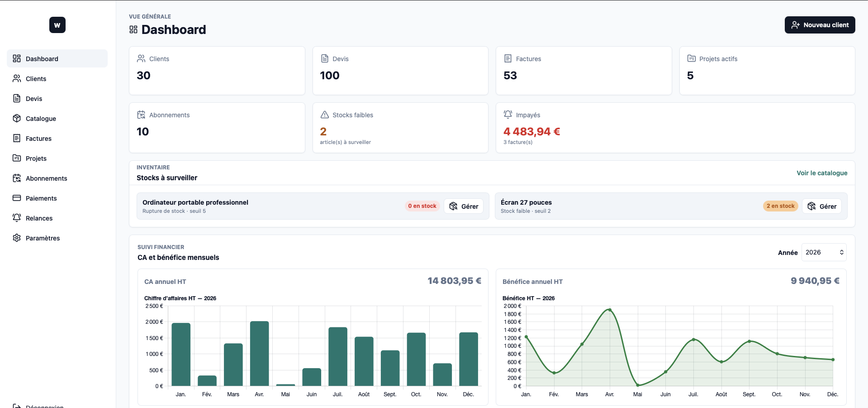This screenshot has width=868, height=408.
Task: Click the Juil. bar in revenue chart
Action: [x=338, y=357]
